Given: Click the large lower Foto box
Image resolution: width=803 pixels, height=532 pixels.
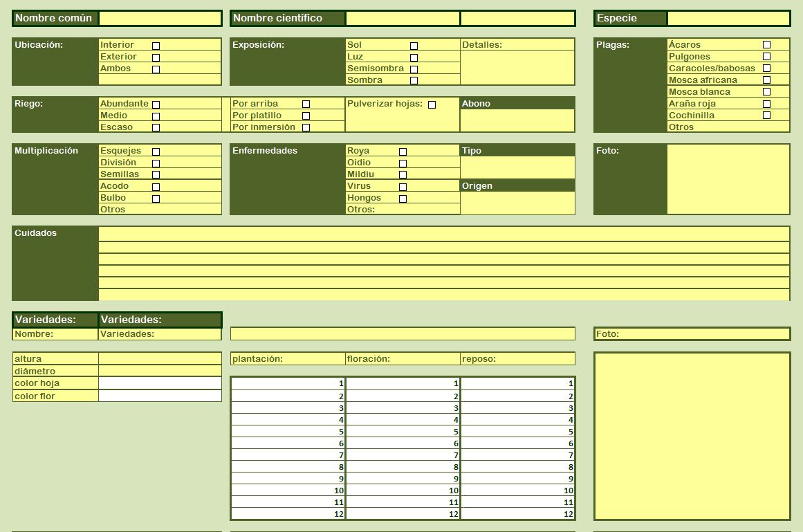Looking at the screenshot, I should click(x=692, y=436).
